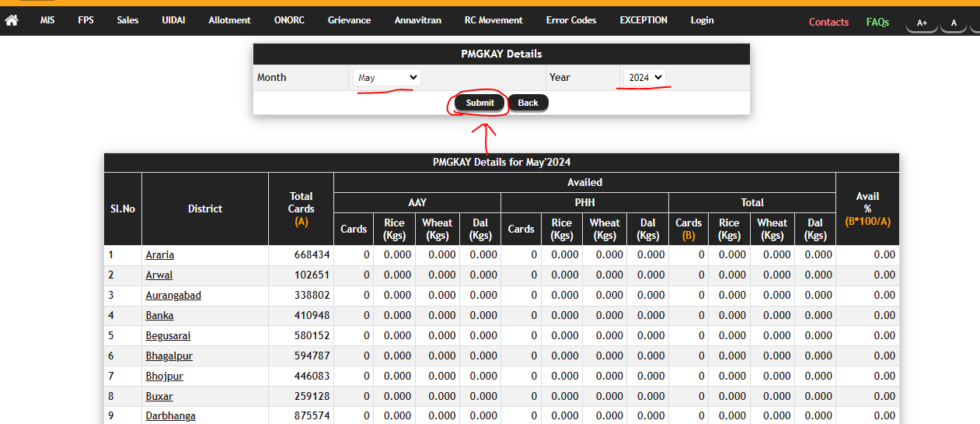Go to the Sales menu
Image resolution: width=980 pixels, height=424 pixels.
click(127, 20)
